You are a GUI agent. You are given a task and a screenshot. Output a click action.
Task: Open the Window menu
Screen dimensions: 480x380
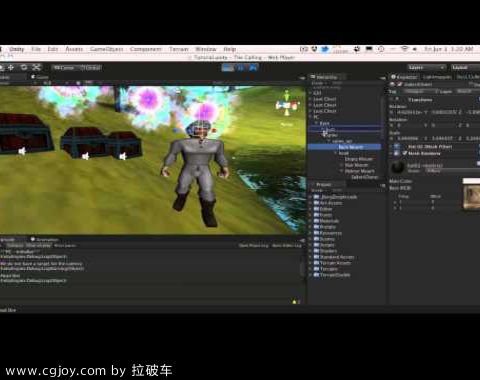pyautogui.click(x=206, y=49)
